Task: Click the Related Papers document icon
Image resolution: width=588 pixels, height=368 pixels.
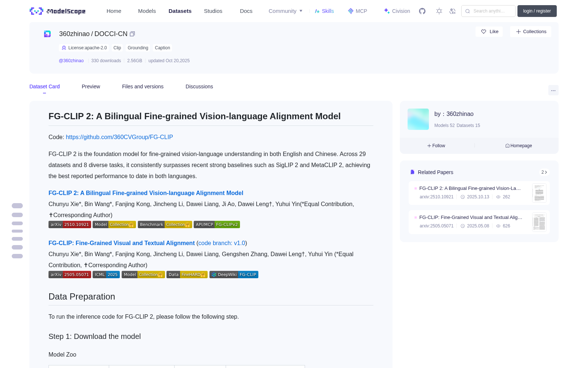Action: coord(412,172)
